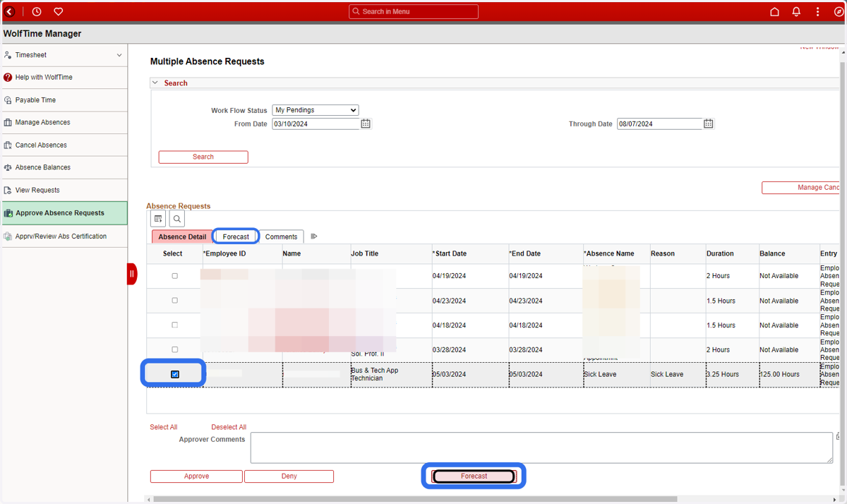Click the grid find magnifier icon

click(x=176, y=219)
